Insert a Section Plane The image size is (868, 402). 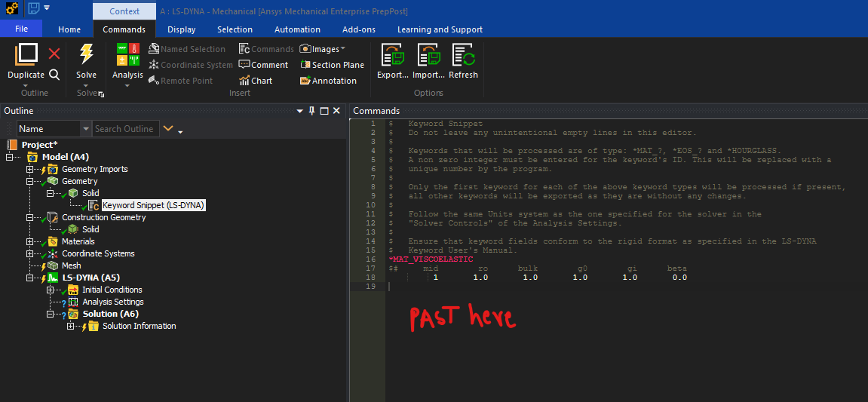332,65
